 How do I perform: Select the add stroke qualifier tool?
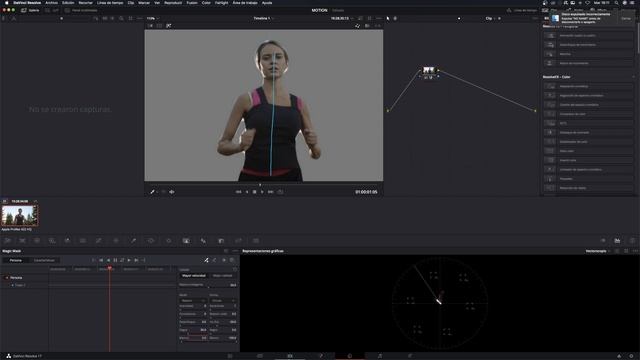pyautogui.click(x=206, y=260)
